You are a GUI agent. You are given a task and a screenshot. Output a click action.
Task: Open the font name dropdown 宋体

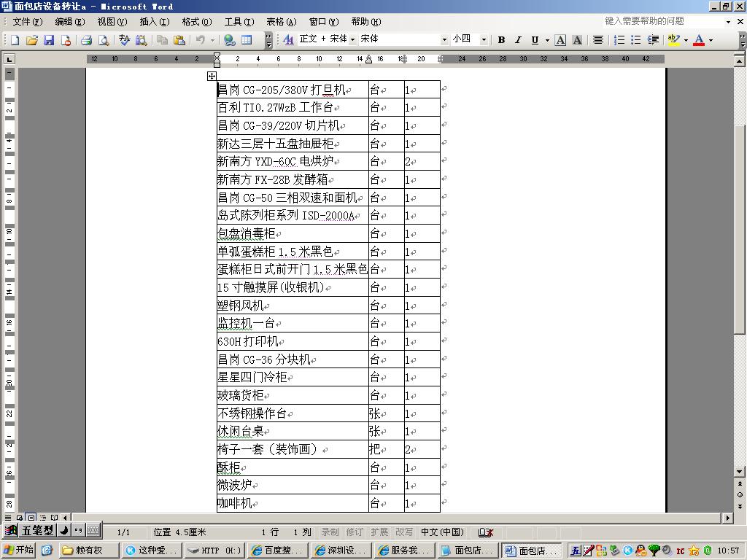pyautogui.click(x=444, y=39)
